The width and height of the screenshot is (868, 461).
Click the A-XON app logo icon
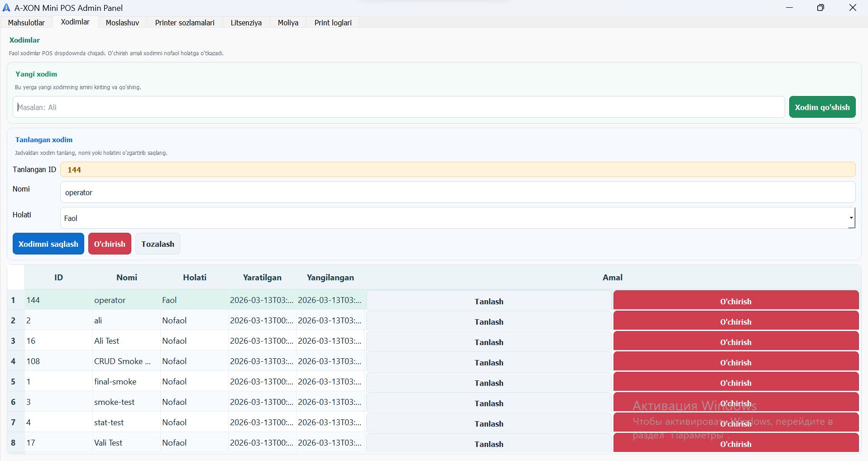(x=6, y=8)
